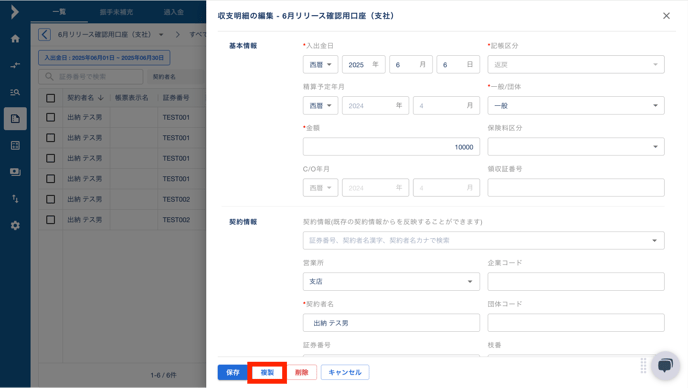Click the 入出金日 date range filter chip
Viewport: 688px width, 388px height.
(x=104, y=57)
